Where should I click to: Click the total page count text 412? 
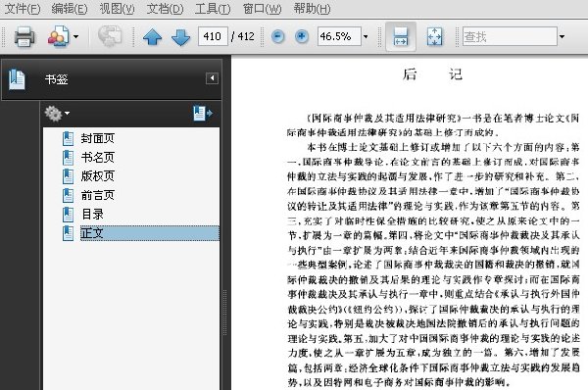[x=246, y=36]
